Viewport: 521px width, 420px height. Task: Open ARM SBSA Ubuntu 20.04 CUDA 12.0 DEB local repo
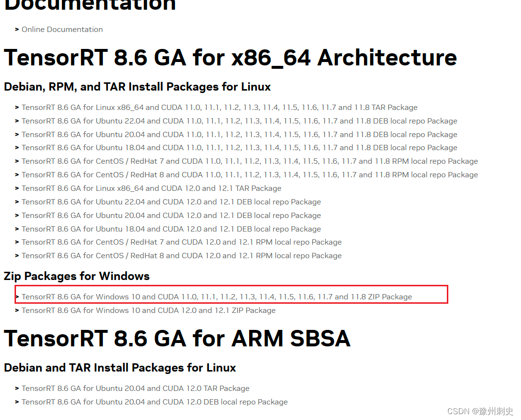pos(155,402)
